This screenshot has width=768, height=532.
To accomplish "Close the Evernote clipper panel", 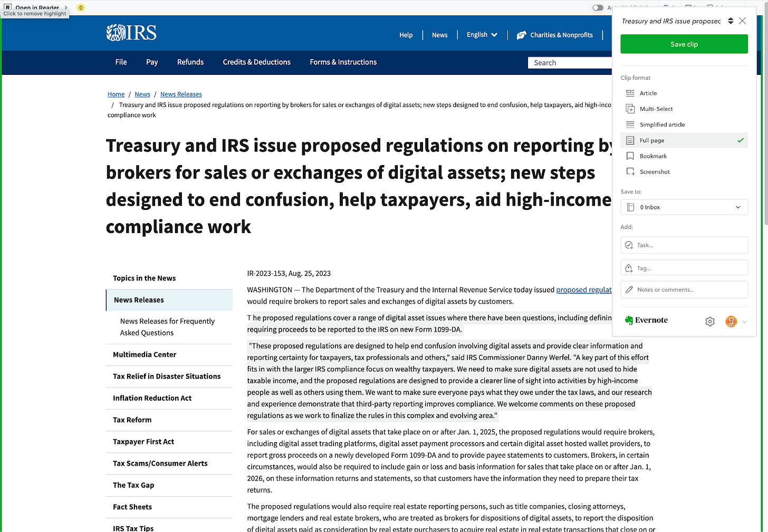I will (x=742, y=21).
